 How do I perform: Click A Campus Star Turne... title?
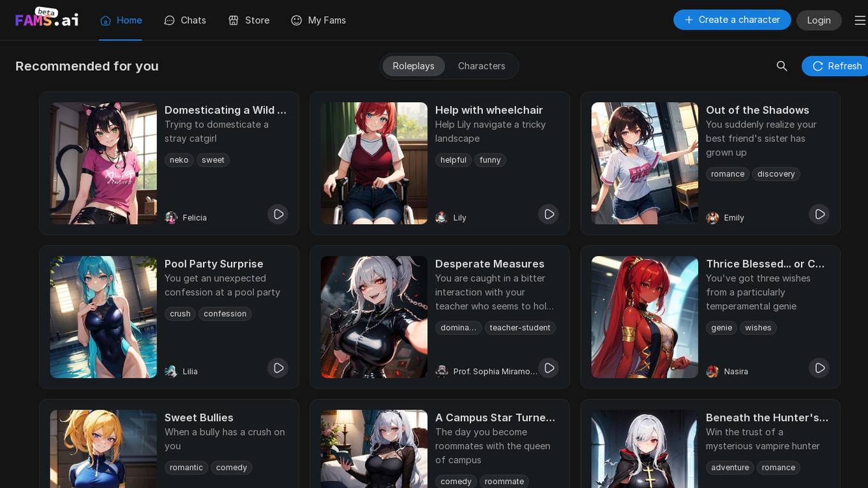tap(495, 418)
